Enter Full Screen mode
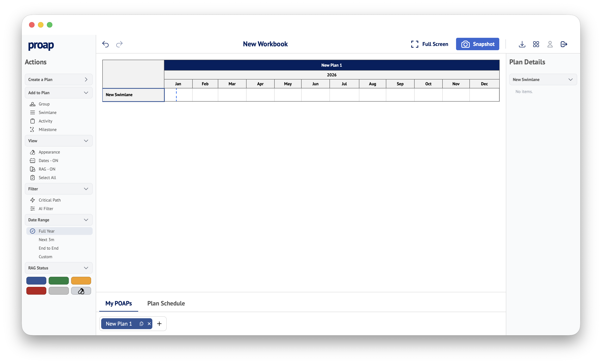Image resolution: width=602 pixels, height=364 pixels. [429, 44]
